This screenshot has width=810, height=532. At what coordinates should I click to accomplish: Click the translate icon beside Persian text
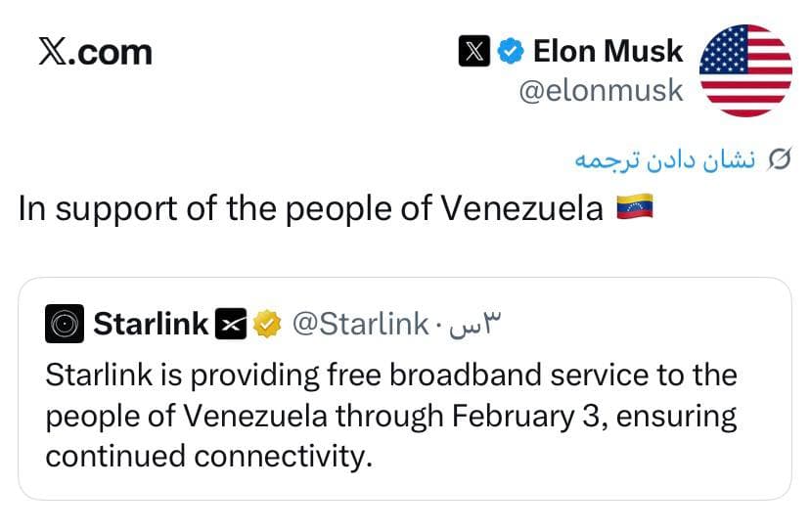(779, 159)
